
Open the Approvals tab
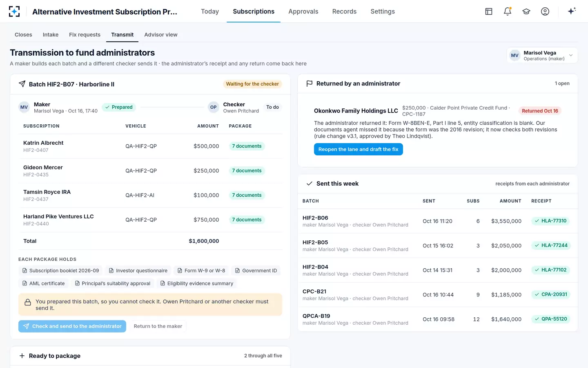pos(303,11)
